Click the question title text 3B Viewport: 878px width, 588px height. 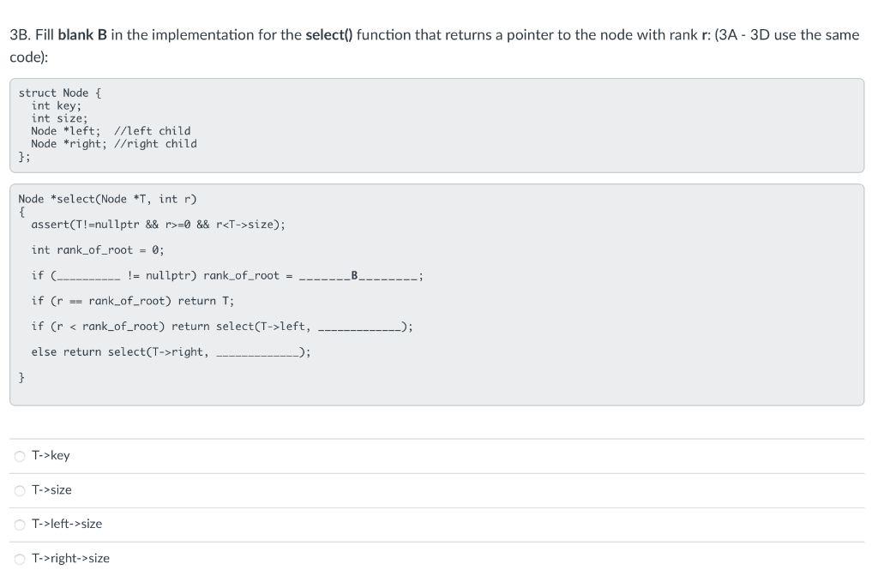pos(18,35)
